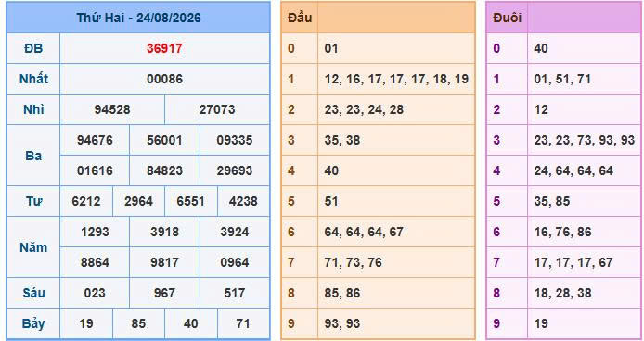Select fourth prize number 6212

point(86,201)
